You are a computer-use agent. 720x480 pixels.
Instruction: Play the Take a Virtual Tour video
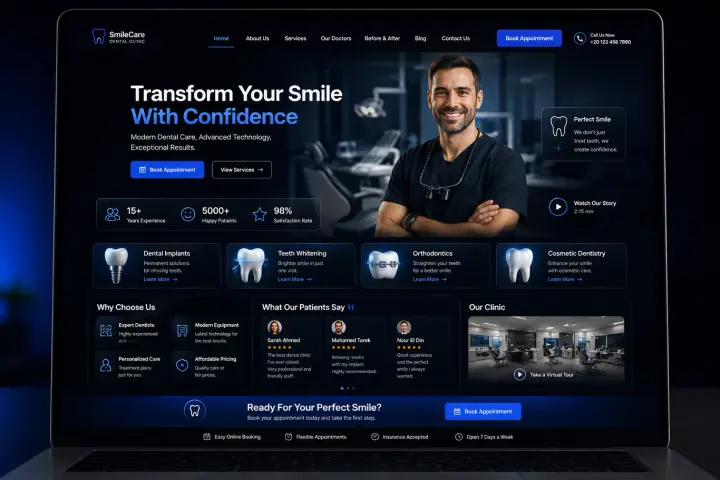tap(519, 374)
